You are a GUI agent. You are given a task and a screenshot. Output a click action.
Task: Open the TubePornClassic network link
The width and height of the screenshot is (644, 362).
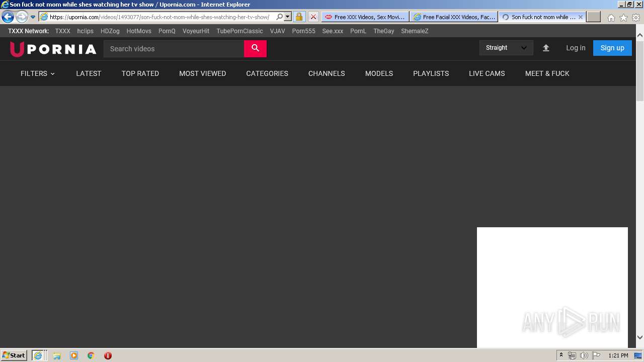239,31
